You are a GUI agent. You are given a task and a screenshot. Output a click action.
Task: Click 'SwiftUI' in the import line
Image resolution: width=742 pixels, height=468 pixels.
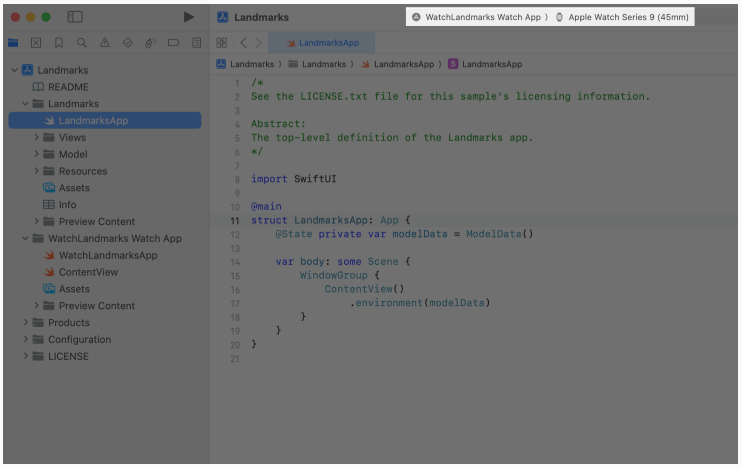click(x=315, y=179)
